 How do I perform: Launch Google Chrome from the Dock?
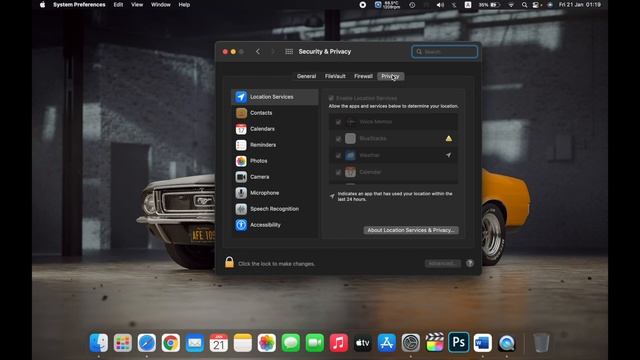pyautogui.click(x=171, y=342)
